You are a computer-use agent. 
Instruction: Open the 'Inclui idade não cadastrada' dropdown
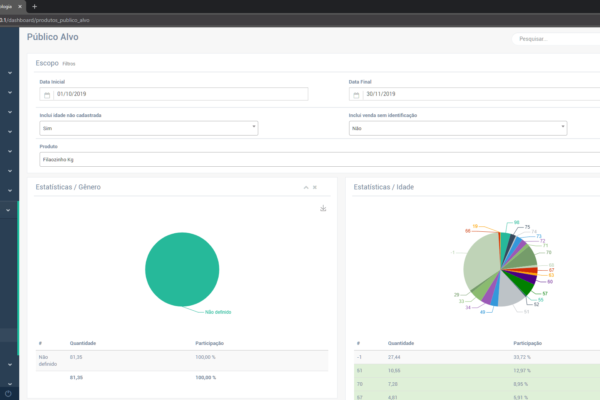149,128
